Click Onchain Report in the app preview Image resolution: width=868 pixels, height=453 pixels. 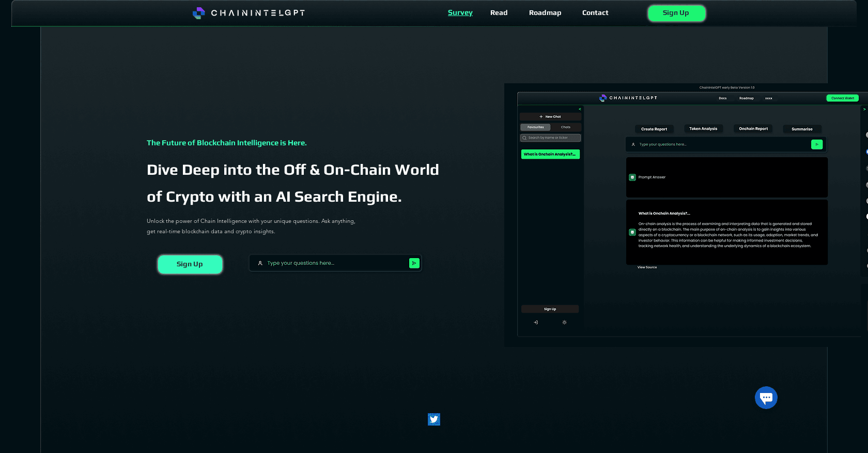click(x=753, y=129)
